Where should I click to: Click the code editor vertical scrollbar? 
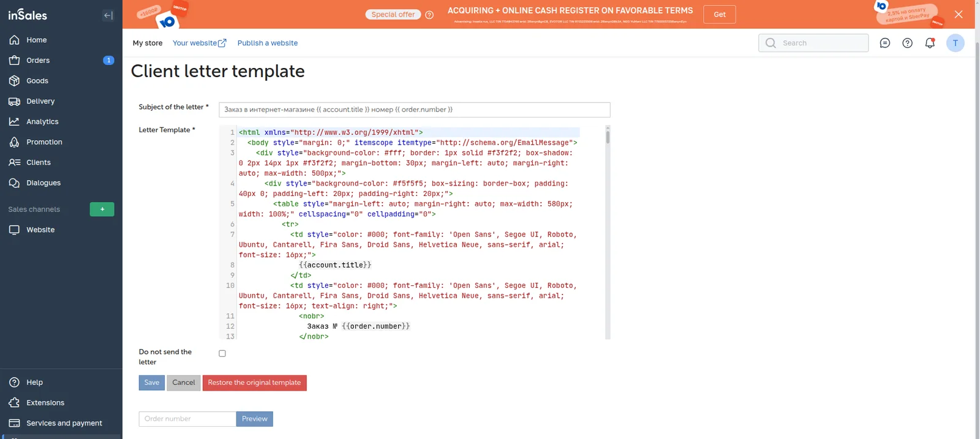[x=608, y=232]
